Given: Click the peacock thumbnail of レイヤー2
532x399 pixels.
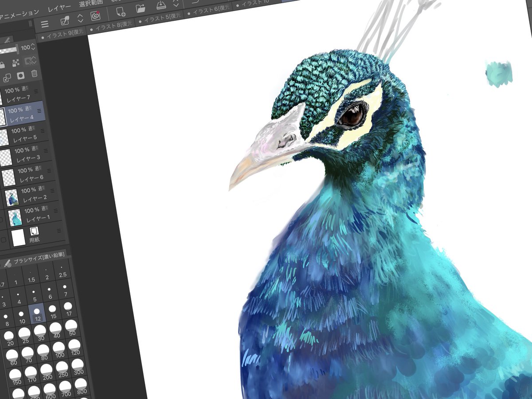Looking at the screenshot, I should (x=12, y=197).
